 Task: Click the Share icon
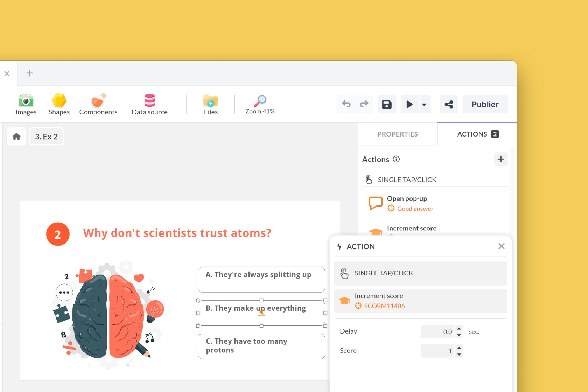pyautogui.click(x=449, y=104)
